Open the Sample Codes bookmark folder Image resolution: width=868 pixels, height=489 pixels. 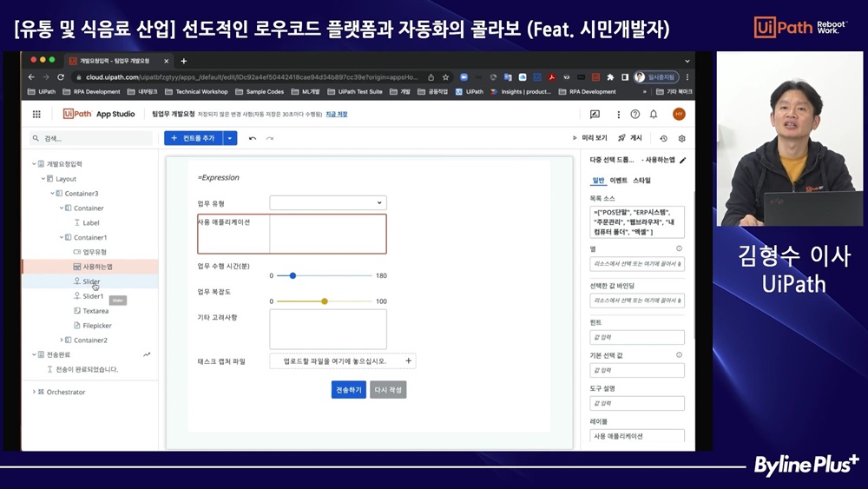tap(260, 92)
